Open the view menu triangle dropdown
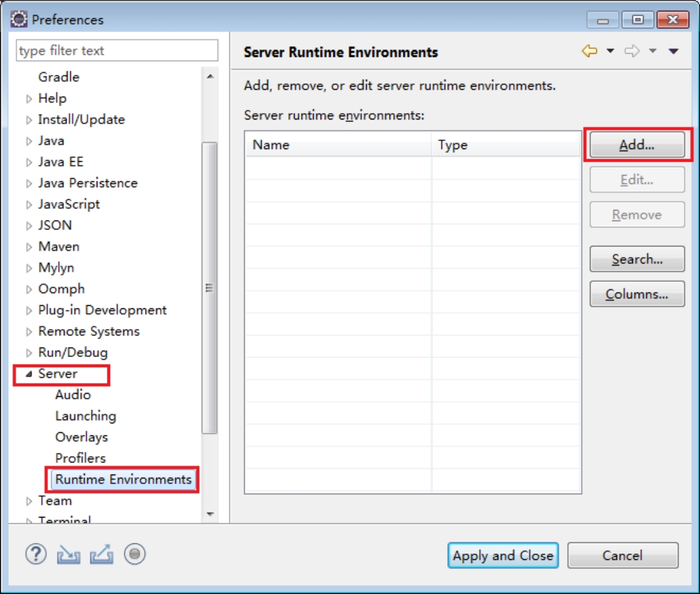The width and height of the screenshot is (700, 594). [x=673, y=51]
